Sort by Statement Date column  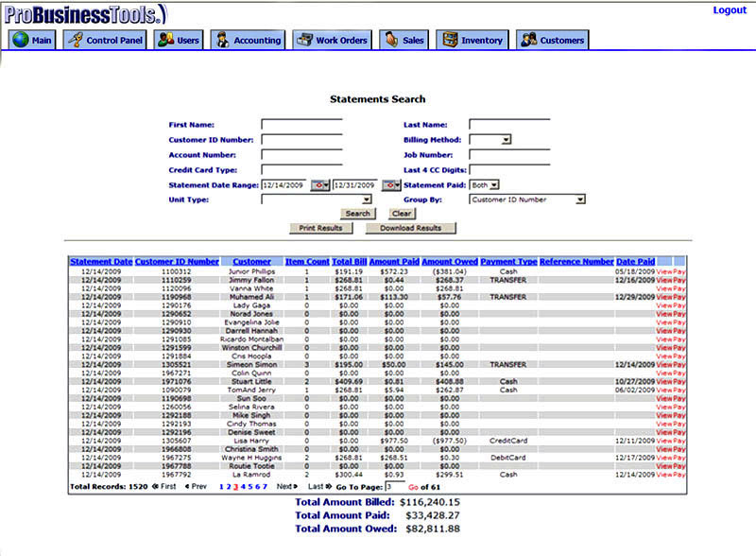101,262
